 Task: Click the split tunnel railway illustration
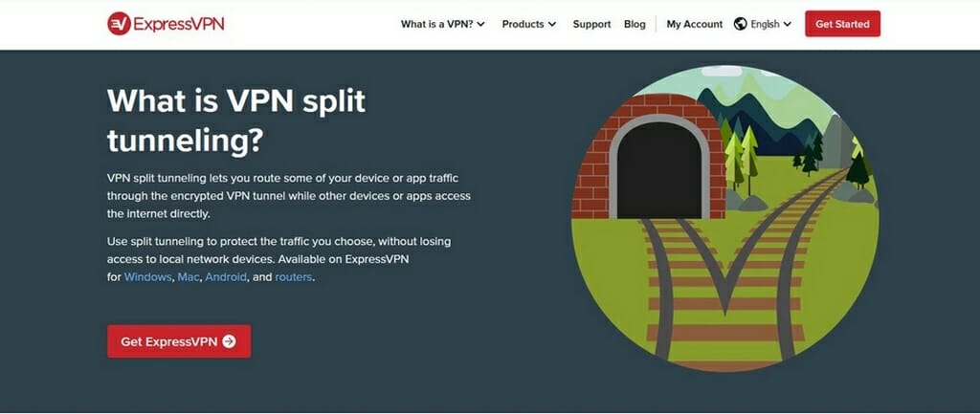[x=725, y=219]
